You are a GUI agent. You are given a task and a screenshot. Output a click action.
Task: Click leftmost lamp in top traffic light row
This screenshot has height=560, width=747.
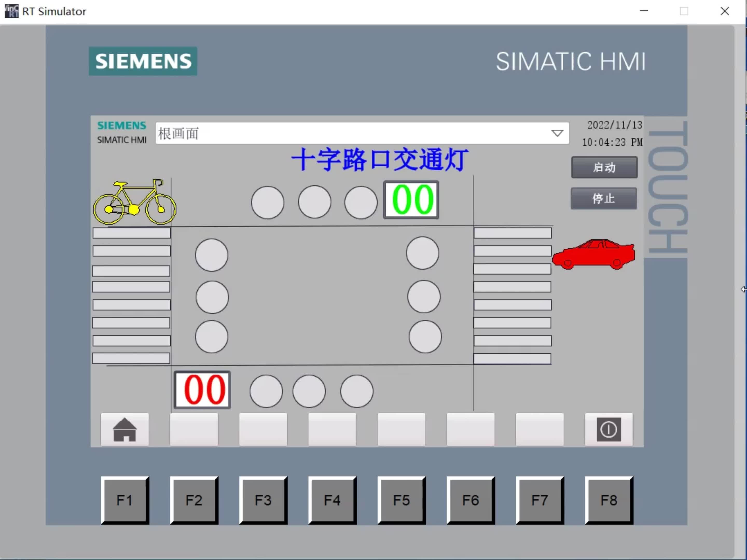click(x=267, y=202)
